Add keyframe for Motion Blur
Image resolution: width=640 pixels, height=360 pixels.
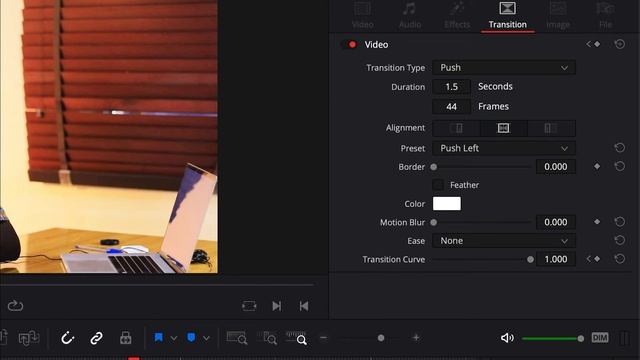click(597, 222)
